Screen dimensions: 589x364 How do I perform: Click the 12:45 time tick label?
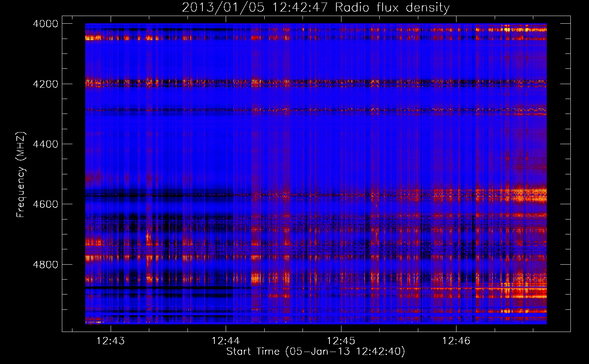point(341,341)
